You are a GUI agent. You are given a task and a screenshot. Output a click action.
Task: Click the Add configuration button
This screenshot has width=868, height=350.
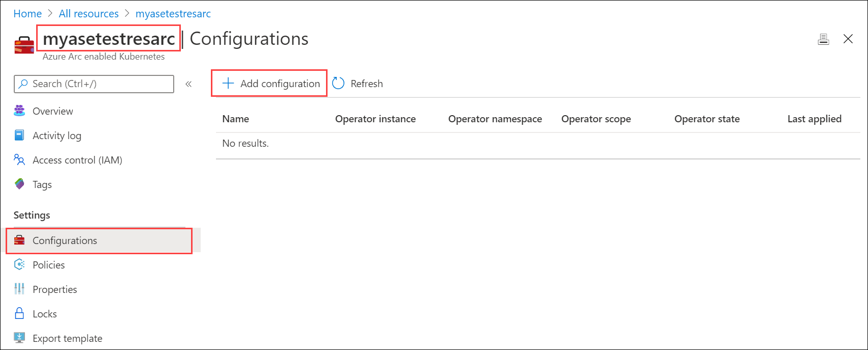[269, 84]
